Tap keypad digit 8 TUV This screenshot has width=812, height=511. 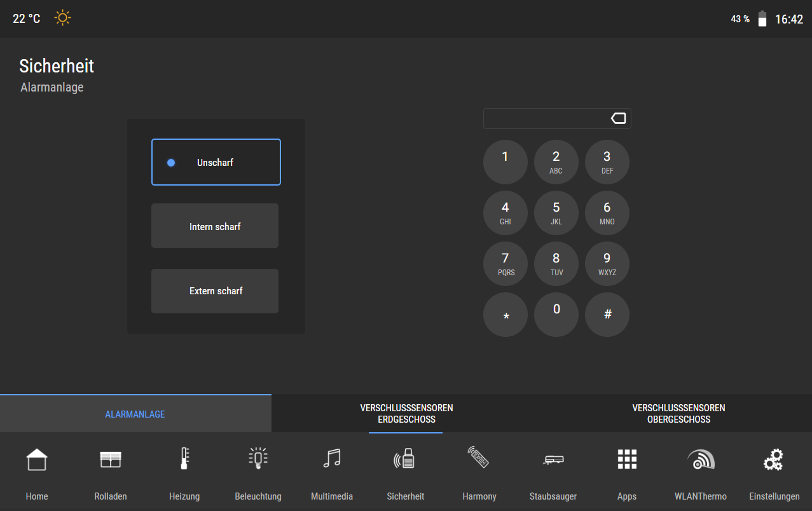coord(556,264)
